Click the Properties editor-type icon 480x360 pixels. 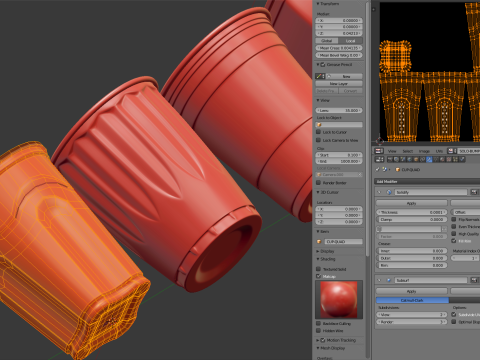379,159
